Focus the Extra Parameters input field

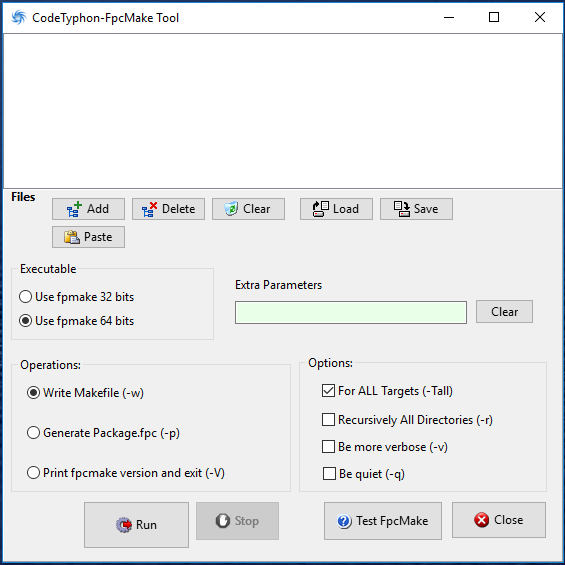[x=351, y=312]
